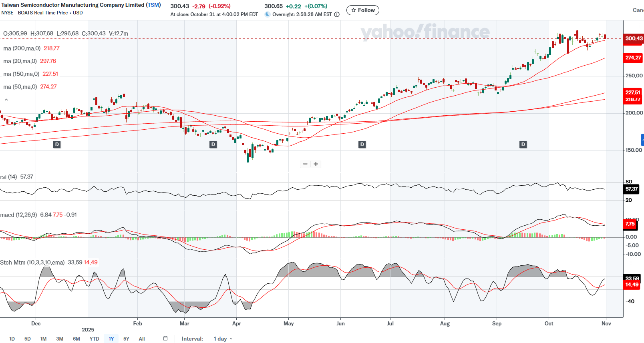Click the macd (12,26,9) indicator label

[x=18, y=215]
